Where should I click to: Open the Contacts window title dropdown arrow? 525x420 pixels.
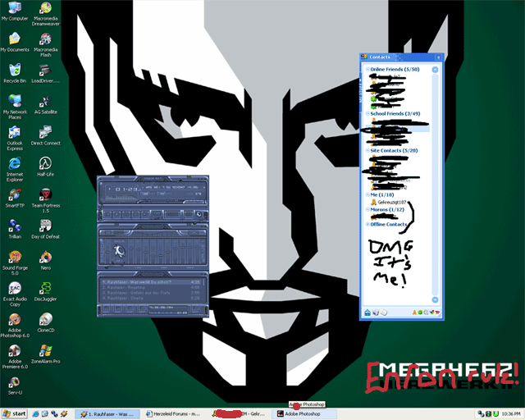(438, 57)
